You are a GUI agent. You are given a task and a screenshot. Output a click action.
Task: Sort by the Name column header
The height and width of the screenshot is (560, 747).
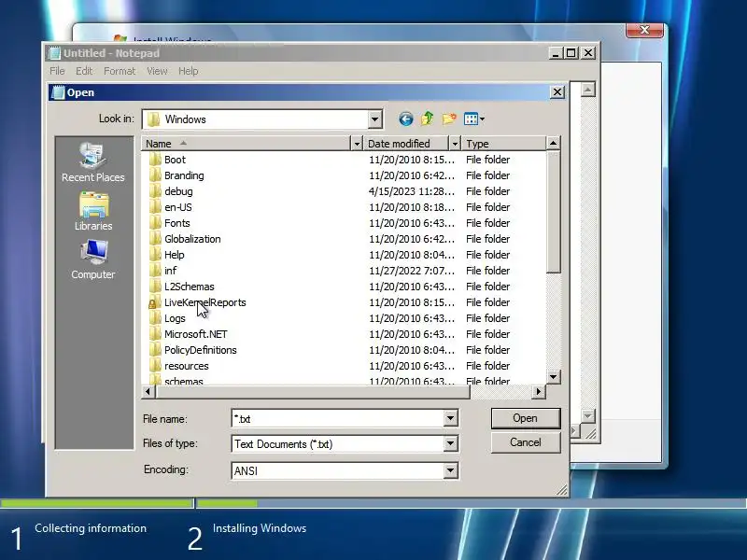pyautogui.click(x=246, y=144)
